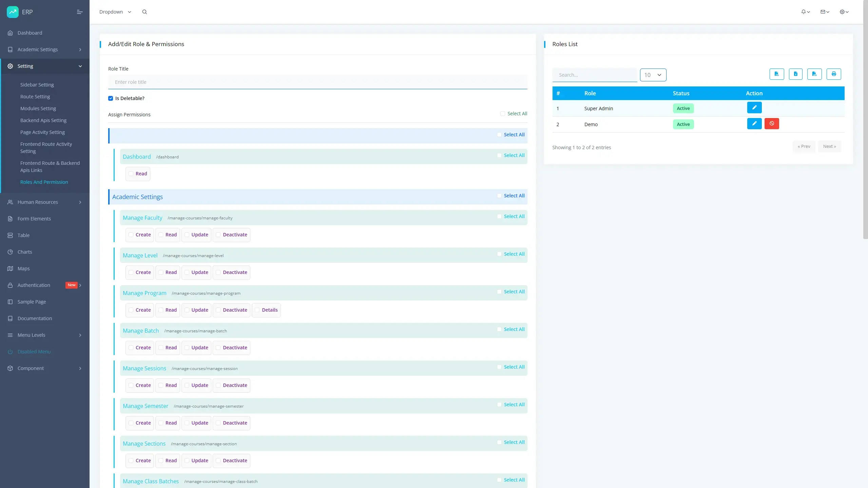Check Select All for Academic Settings section
The image size is (868, 488).
(499, 196)
